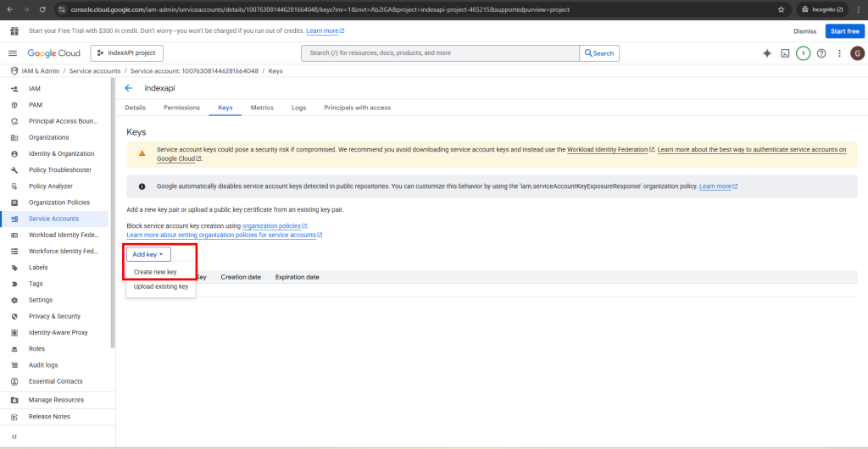Open the notifications badge icon
Viewport: 868px width, 449px height.
pos(803,53)
